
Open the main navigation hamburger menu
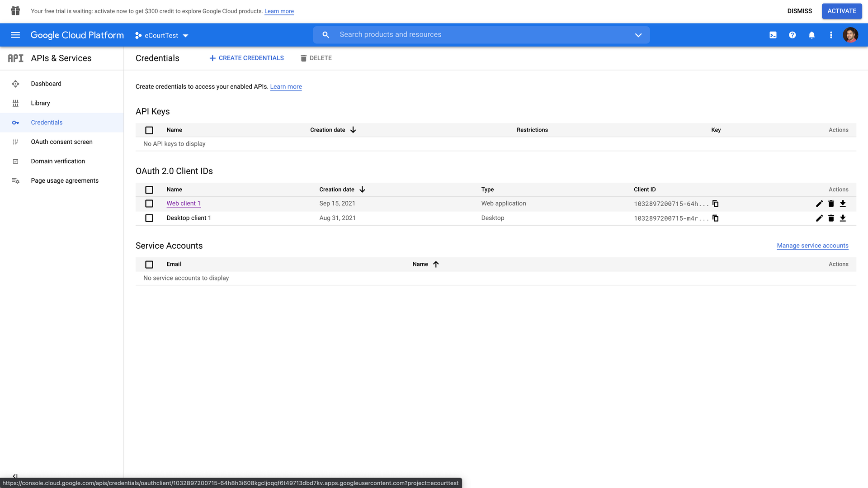[15, 35]
